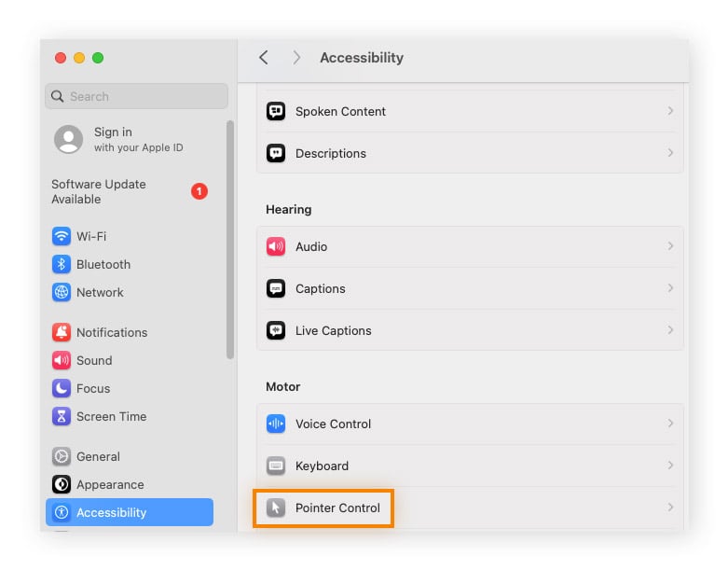Image resolution: width=728 pixels, height=570 pixels.
Task: Click the Search field
Action: 136,96
